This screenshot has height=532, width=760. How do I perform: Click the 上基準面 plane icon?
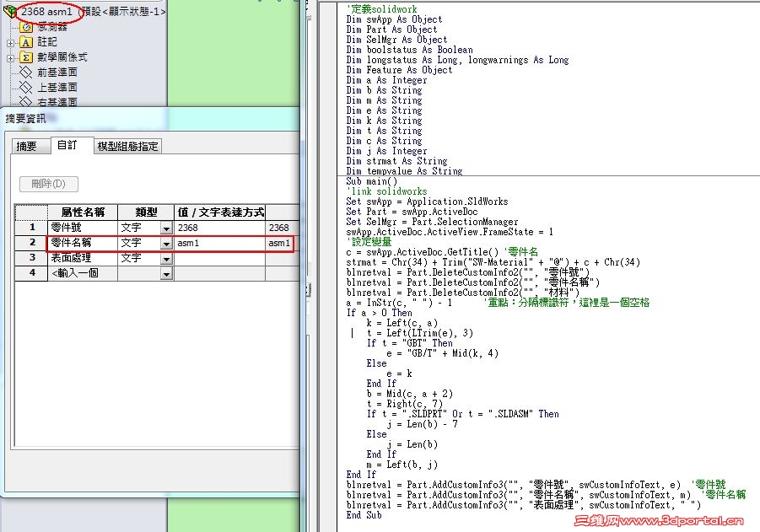(x=25, y=88)
